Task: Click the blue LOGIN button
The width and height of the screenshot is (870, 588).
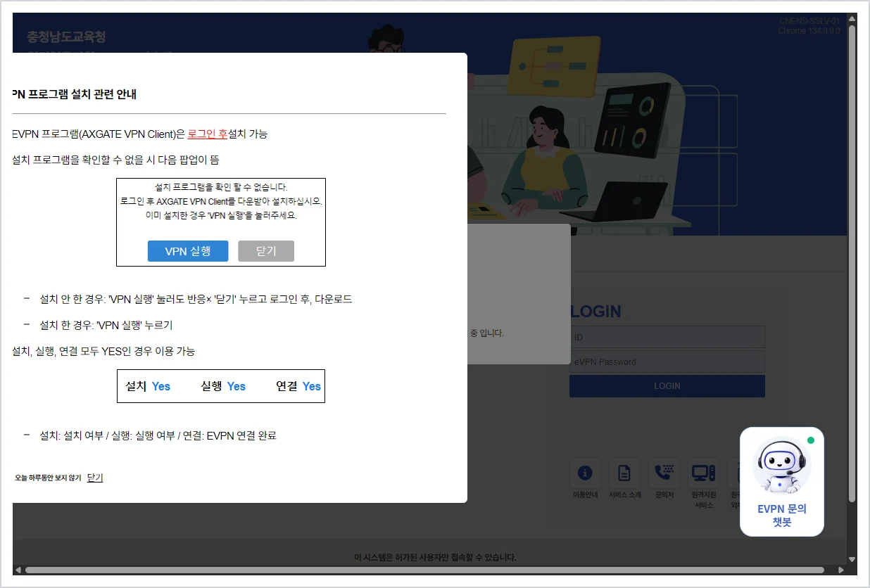Action: coord(667,386)
